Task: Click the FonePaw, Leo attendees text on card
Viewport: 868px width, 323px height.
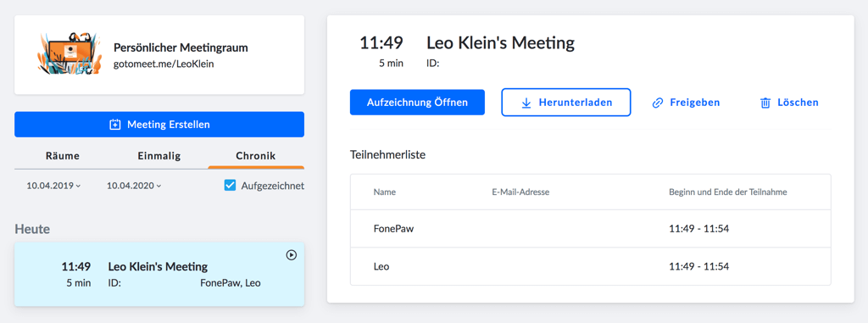Action: click(x=230, y=283)
